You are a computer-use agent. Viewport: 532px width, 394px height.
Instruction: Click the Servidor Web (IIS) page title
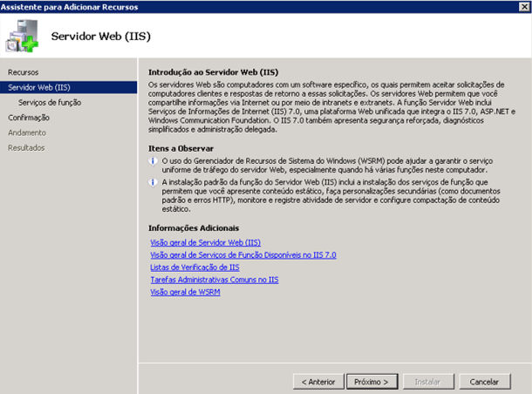tap(101, 36)
